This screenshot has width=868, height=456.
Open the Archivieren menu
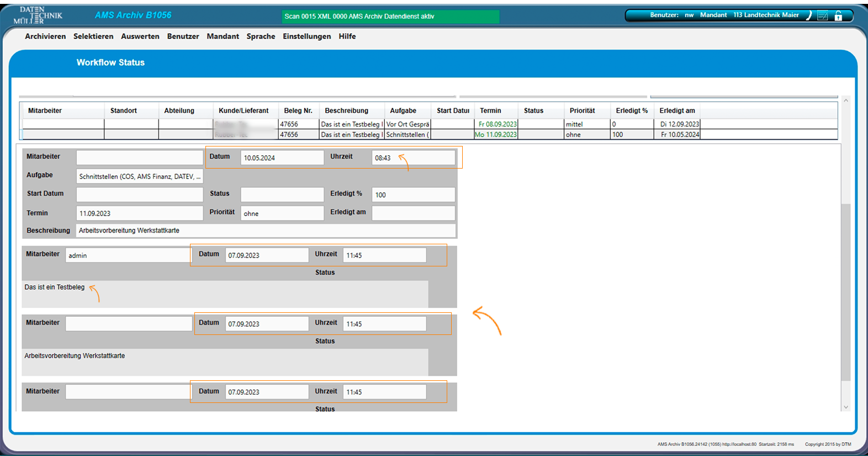45,36
